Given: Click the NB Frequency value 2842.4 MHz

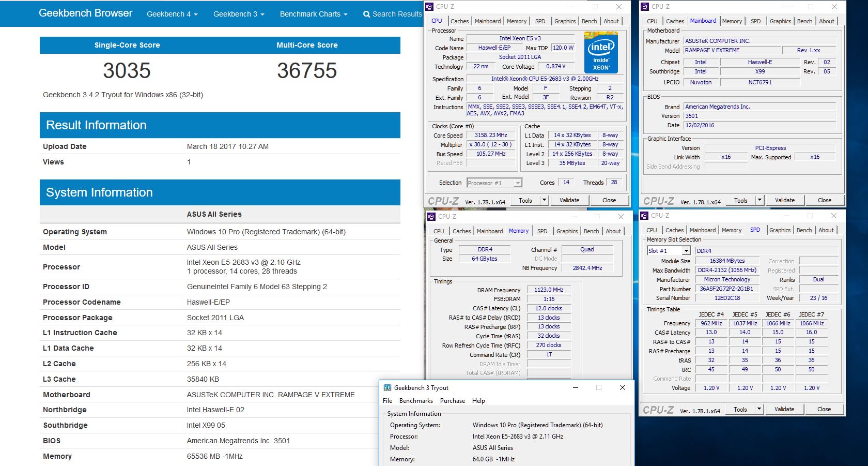Looking at the screenshot, I should click(x=587, y=268).
